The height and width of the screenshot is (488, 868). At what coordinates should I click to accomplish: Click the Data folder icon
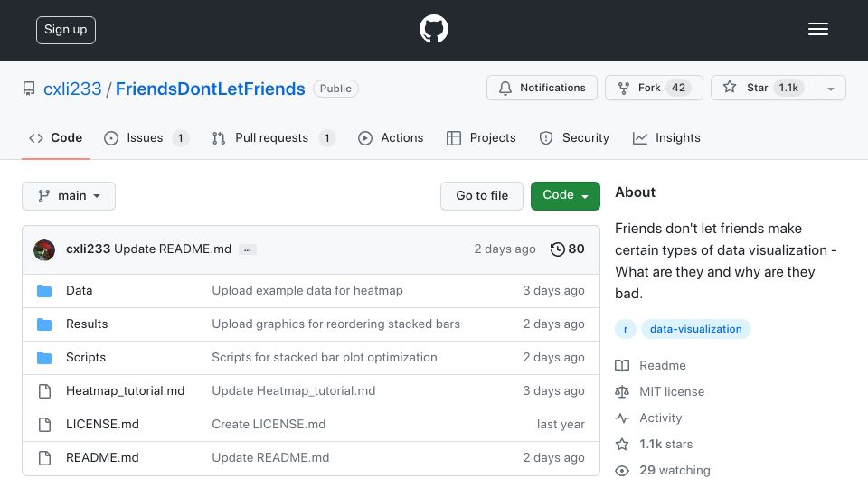coord(44,291)
